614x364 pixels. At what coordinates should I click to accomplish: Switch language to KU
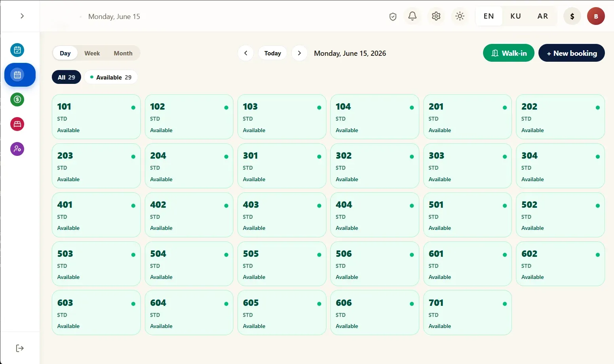coord(515,16)
